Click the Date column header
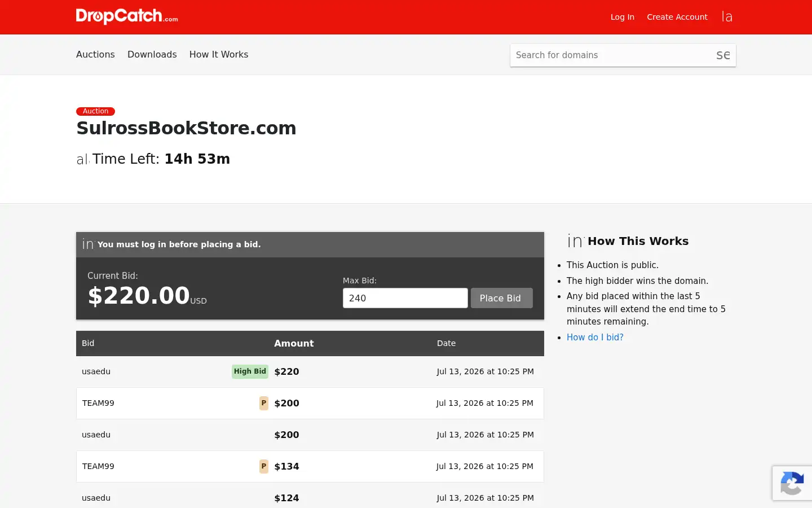The width and height of the screenshot is (812, 508). (446, 343)
